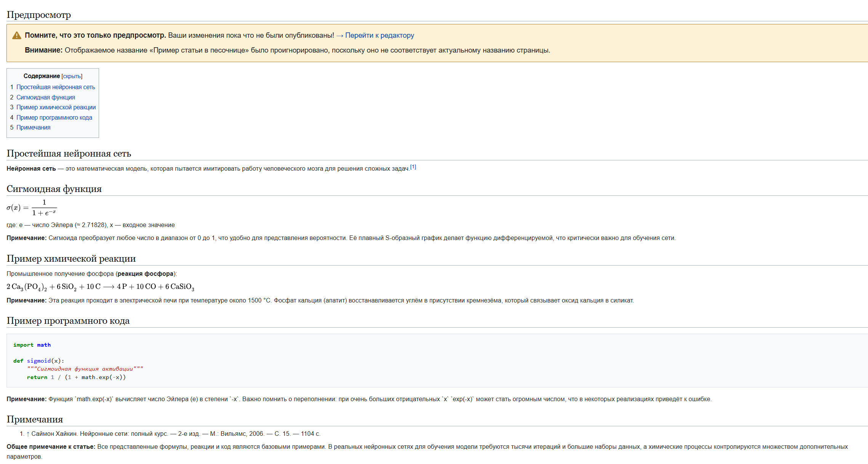Click the up-arrow backlink in Примечания
Viewport: 868px width, 464px height.
(x=28, y=434)
